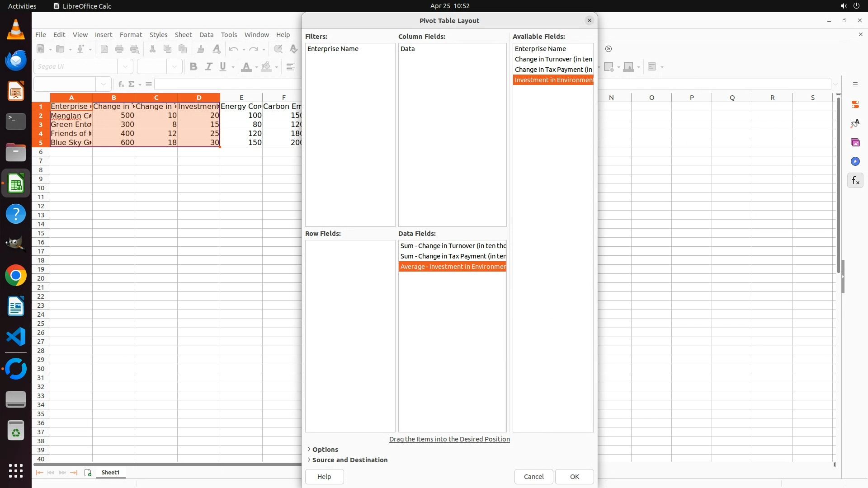The height and width of the screenshot is (488, 868).
Task: Open the Data menu
Action: pos(206,35)
